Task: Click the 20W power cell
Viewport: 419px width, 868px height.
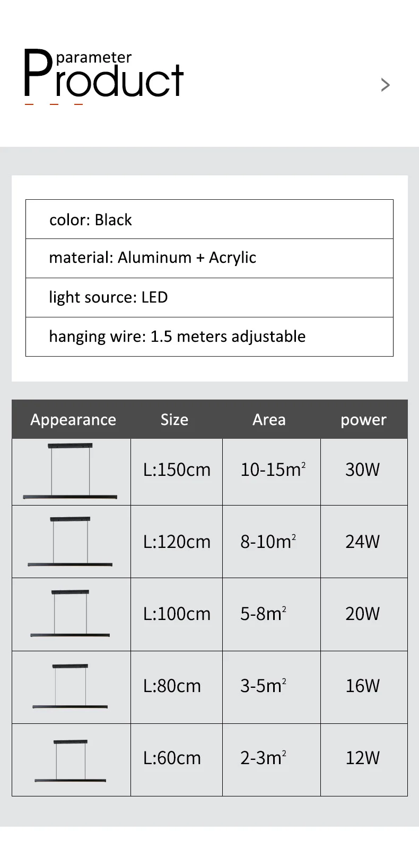Action: (363, 614)
